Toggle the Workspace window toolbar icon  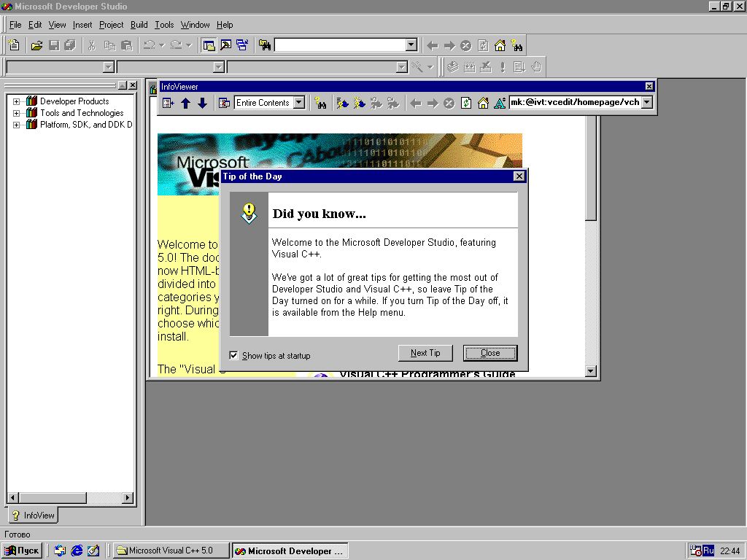(x=209, y=45)
